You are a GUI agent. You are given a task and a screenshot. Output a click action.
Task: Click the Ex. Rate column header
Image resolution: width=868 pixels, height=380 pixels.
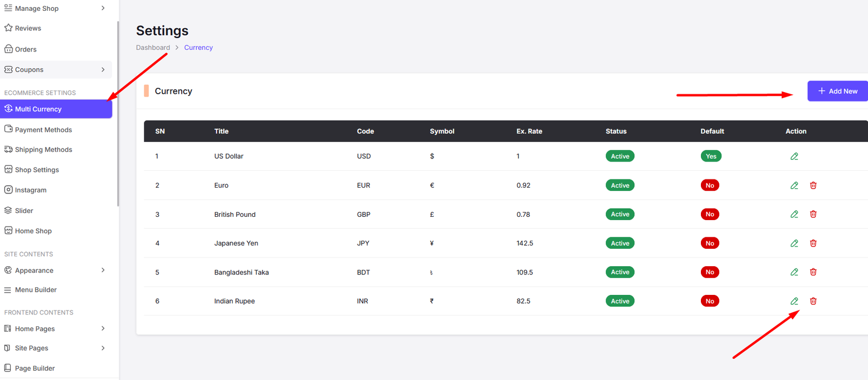click(x=529, y=131)
